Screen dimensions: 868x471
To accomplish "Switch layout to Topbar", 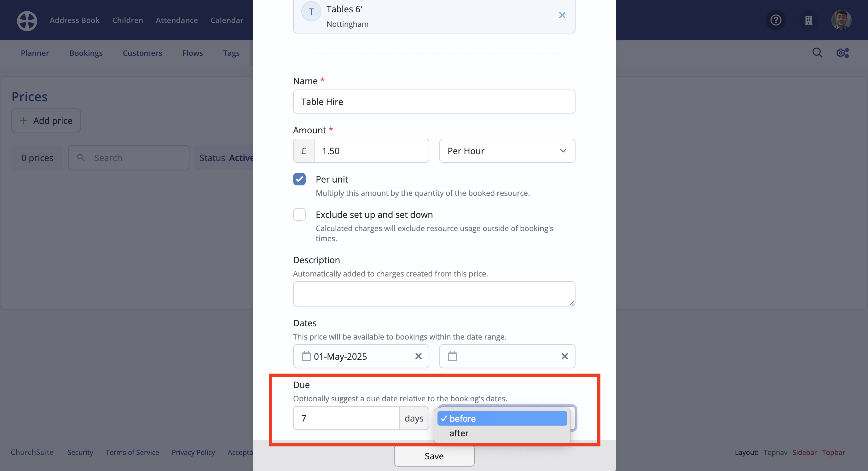I will tap(833, 452).
